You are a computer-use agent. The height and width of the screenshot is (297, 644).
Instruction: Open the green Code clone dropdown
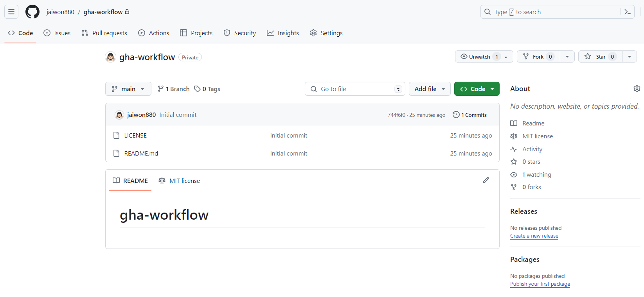(x=477, y=89)
